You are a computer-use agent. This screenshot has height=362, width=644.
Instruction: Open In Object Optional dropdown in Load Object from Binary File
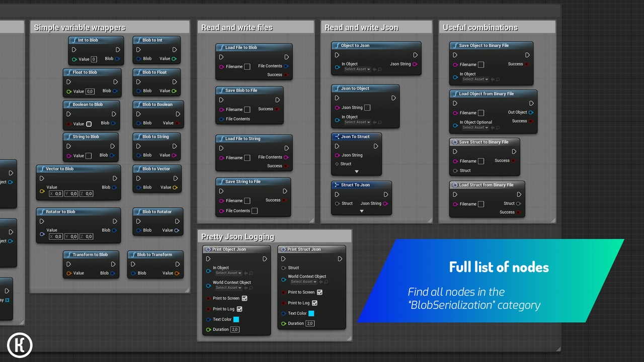point(475,127)
